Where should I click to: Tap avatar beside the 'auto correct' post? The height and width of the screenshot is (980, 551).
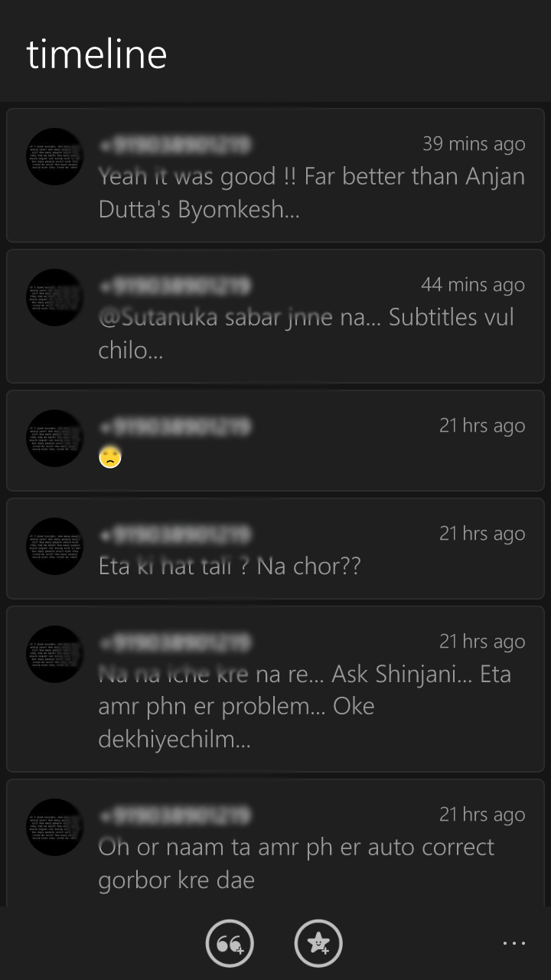[x=54, y=827]
